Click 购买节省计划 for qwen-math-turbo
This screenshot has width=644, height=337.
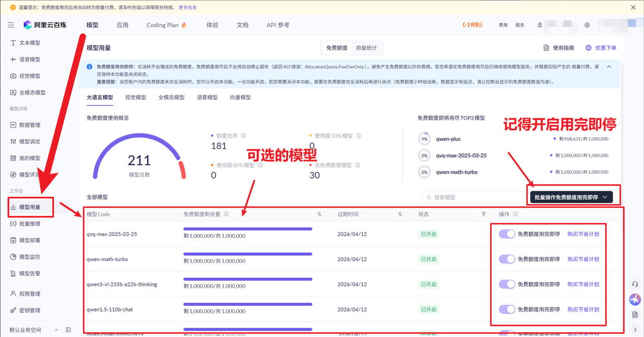[583, 259]
